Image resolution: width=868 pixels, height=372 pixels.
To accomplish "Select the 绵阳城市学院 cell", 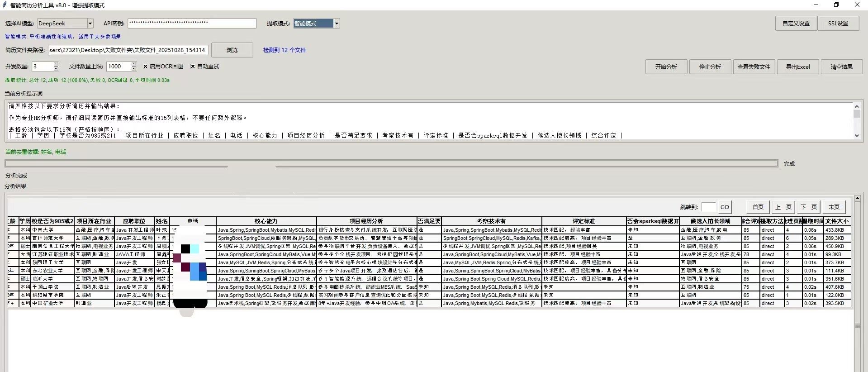I will tap(52, 295).
